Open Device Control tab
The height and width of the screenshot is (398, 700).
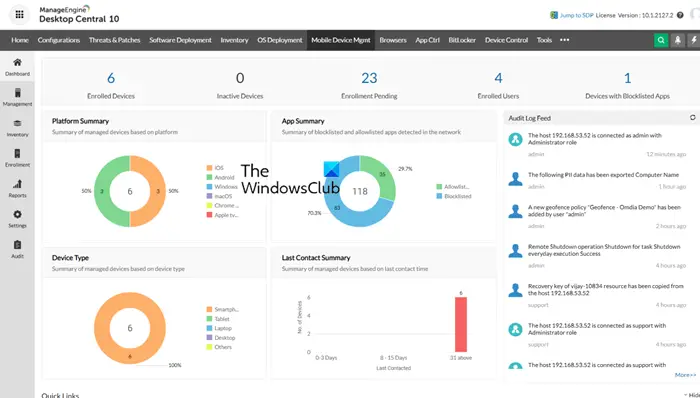click(x=506, y=40)
